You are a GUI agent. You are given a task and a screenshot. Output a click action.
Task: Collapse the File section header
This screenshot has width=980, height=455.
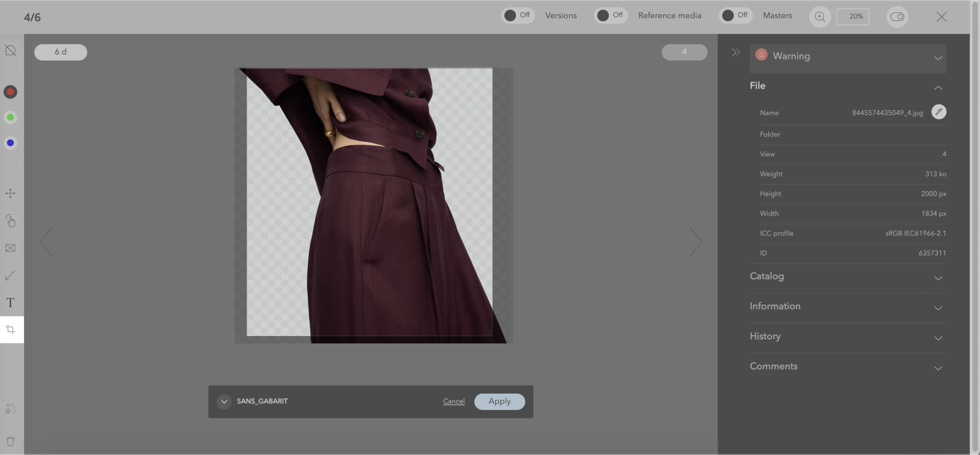(x=938, y=87)
